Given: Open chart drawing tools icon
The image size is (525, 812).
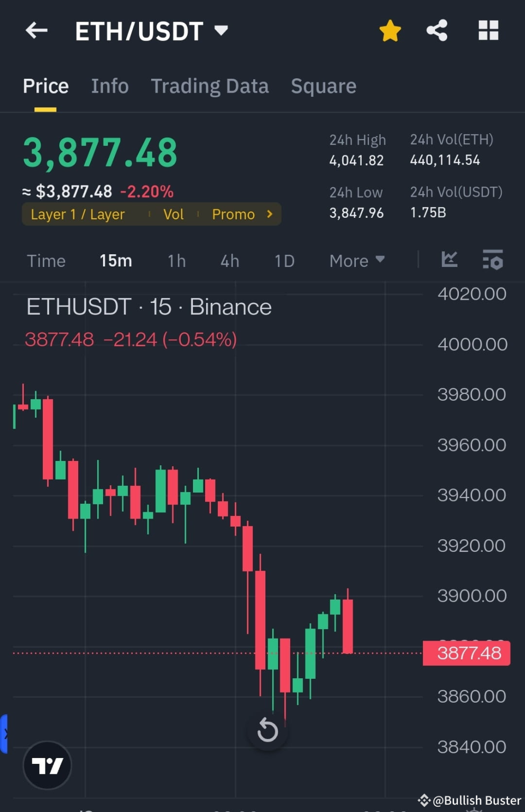Looking at the screenshot, I should click(449, 260).
